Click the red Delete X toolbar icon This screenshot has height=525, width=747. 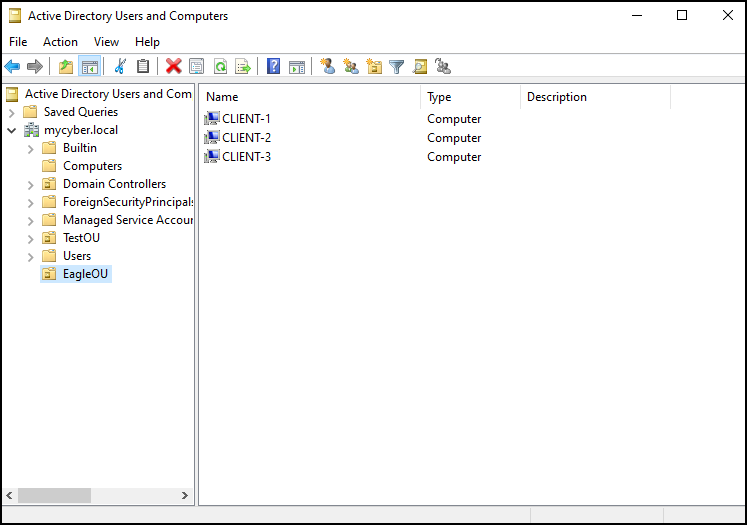pos(173,66)
